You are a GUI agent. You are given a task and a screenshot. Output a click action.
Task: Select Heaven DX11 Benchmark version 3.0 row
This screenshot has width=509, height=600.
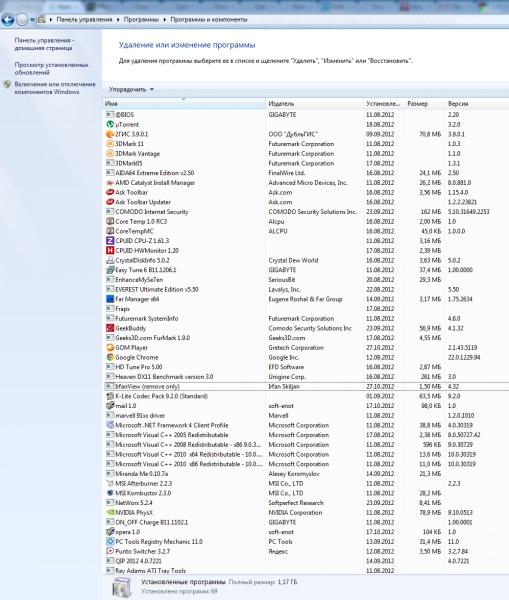[x=306, y=377]
